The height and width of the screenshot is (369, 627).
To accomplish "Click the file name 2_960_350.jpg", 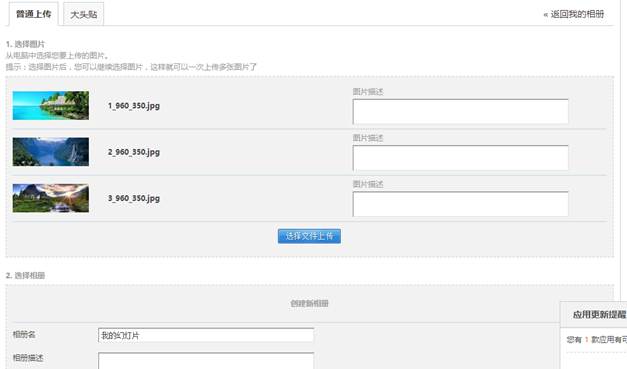I will pos(134,152).
